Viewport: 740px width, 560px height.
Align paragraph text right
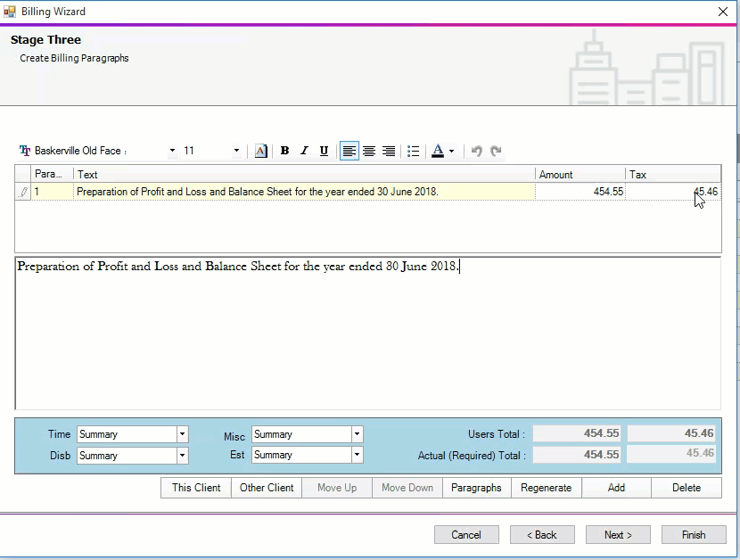(389, 151)
